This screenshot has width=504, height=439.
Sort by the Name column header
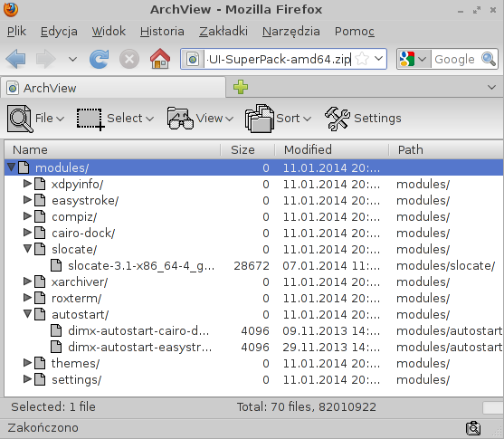coord(112,150)
